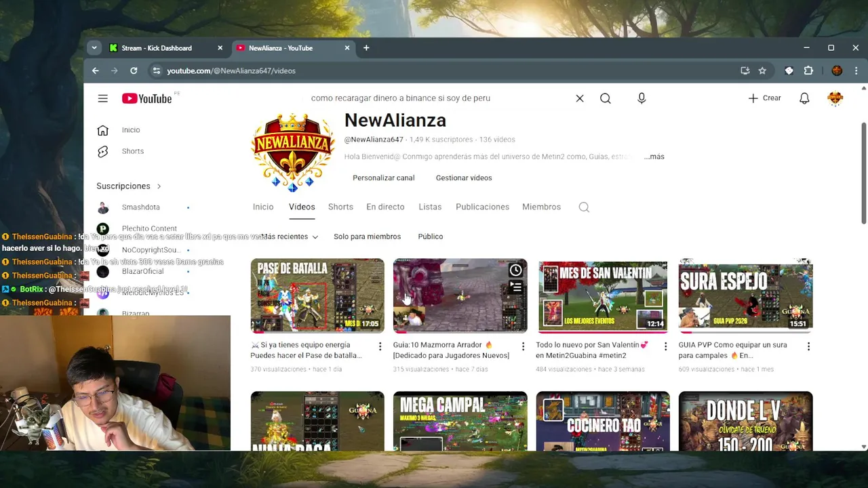Open the Pase de Batalla video thumbnail
This screenshot has width=868, height=488.
click(x=317, y=296)
